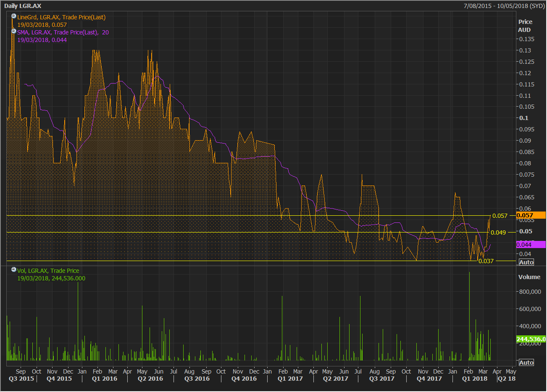Click the Daily LGR.AX chart title

[23, 6]
